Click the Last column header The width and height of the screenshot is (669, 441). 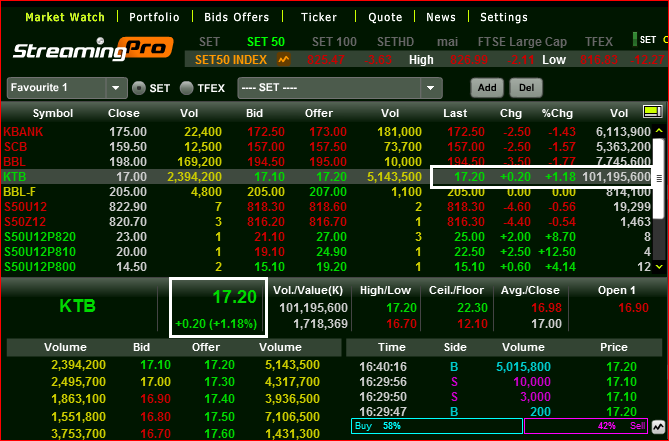[455, 113]
